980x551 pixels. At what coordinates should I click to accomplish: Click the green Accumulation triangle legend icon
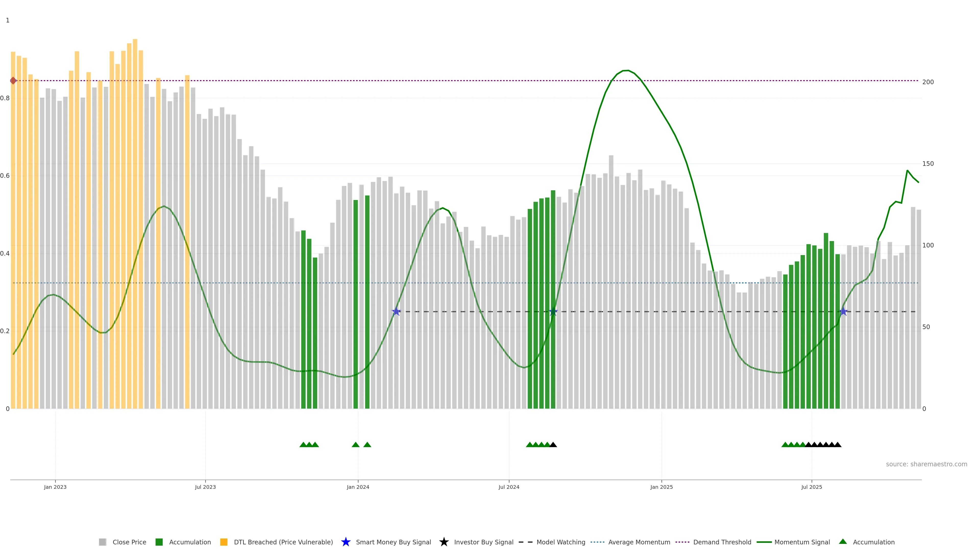[843, 542]
